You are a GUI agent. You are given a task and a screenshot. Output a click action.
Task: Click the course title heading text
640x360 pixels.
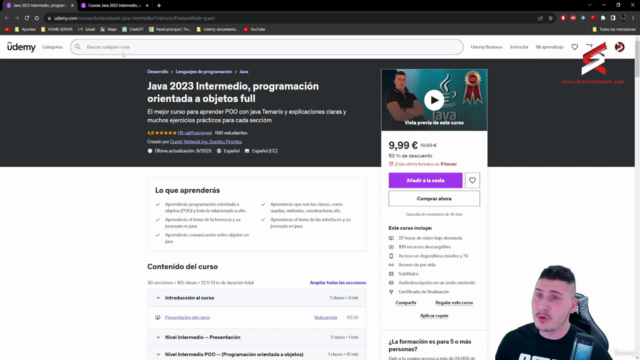(x=233, y=92)
